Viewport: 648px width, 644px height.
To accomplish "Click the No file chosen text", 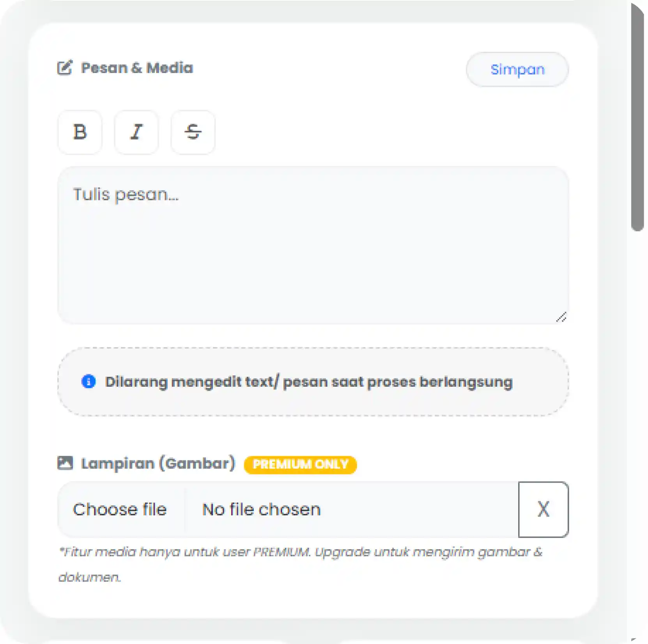I will [x=261, y=510].
